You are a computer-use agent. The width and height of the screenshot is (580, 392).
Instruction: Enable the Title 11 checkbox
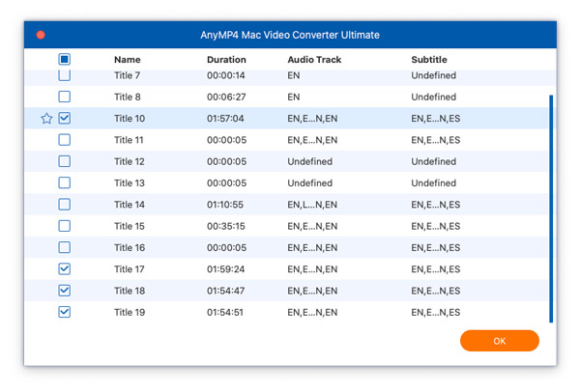65,140
